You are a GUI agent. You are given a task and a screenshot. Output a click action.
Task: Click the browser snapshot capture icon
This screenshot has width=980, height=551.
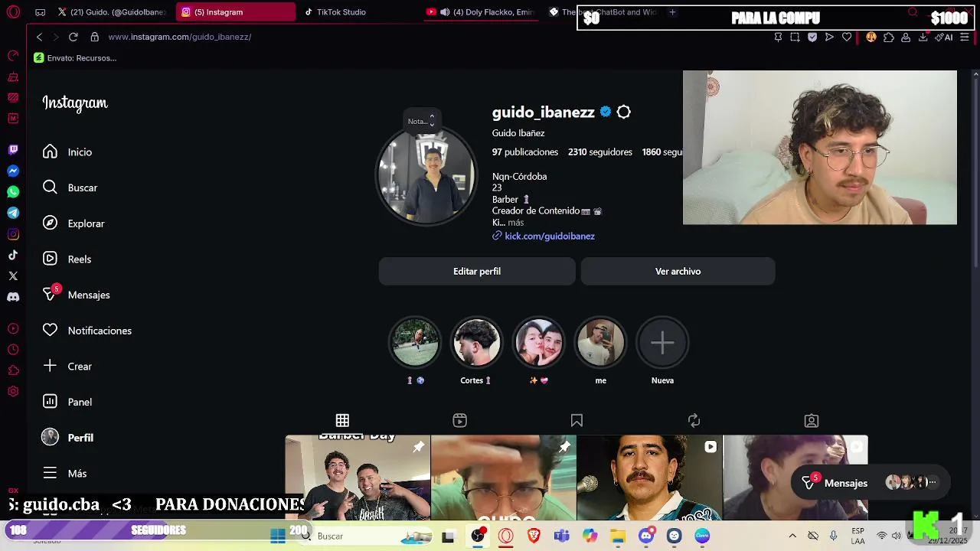pyautogui.click(x=795, y=37)
